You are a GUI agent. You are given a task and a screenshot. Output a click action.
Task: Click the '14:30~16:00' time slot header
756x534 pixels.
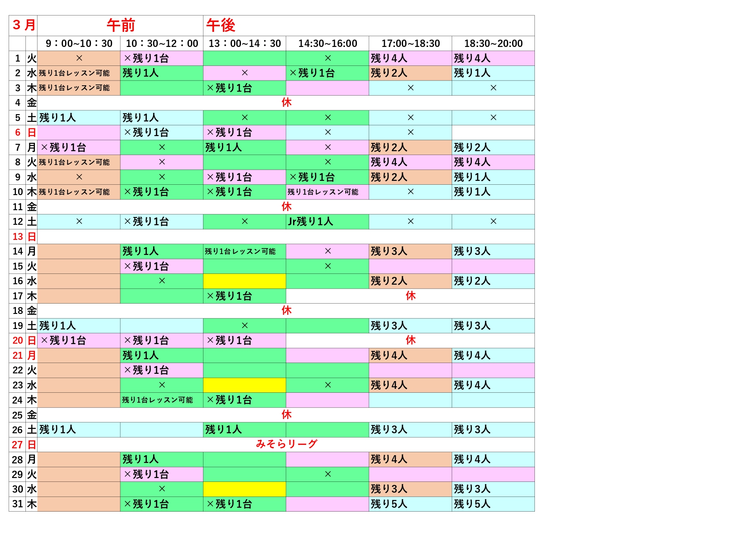point(328,43)
